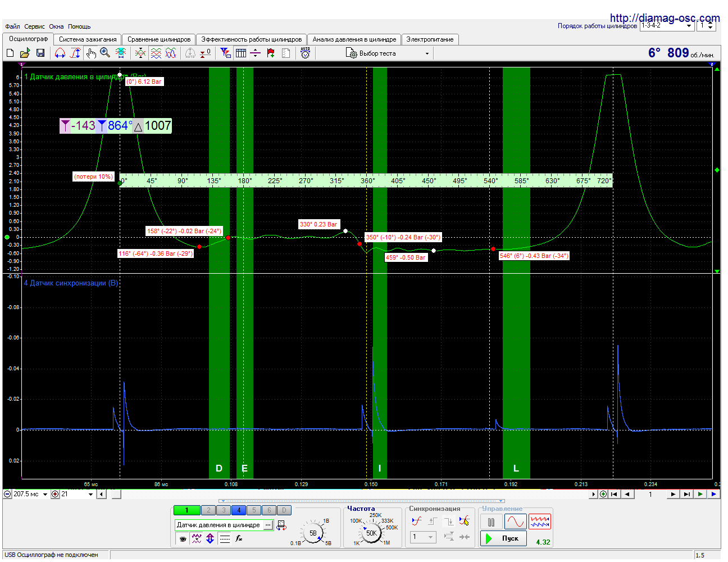Click the Пуск start button
The image size is (728, 562).
[x=504, y=538]
